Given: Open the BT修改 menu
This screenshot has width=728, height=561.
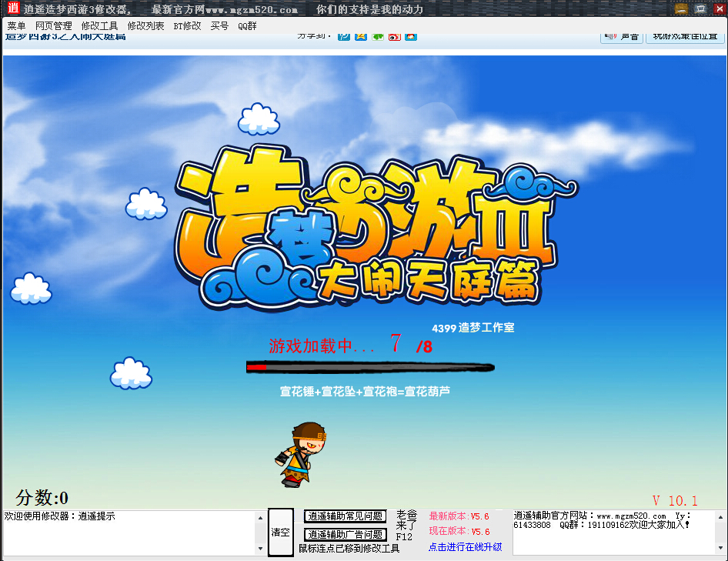Looking at the screenshot, I should click(187, 26).
